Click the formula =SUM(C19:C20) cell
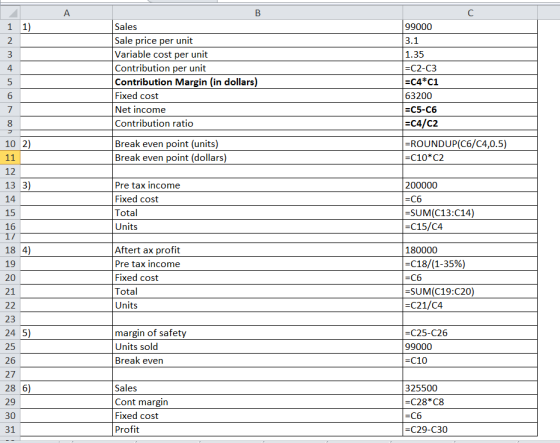 tap(470, 291)
